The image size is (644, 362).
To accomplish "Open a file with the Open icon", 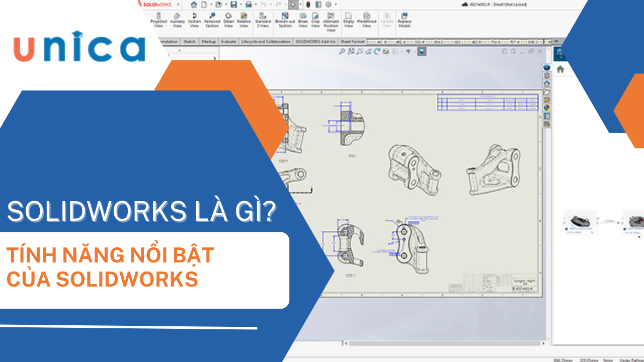I will [x=218, y=4].
